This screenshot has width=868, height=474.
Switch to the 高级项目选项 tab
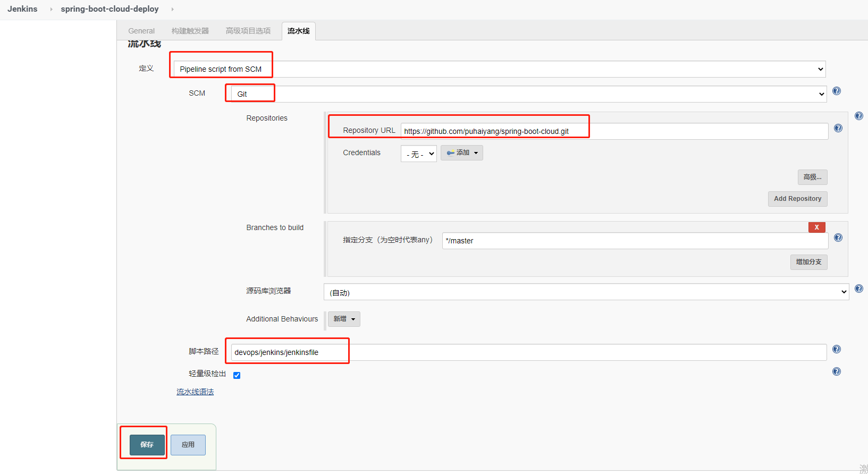[248, 31]
